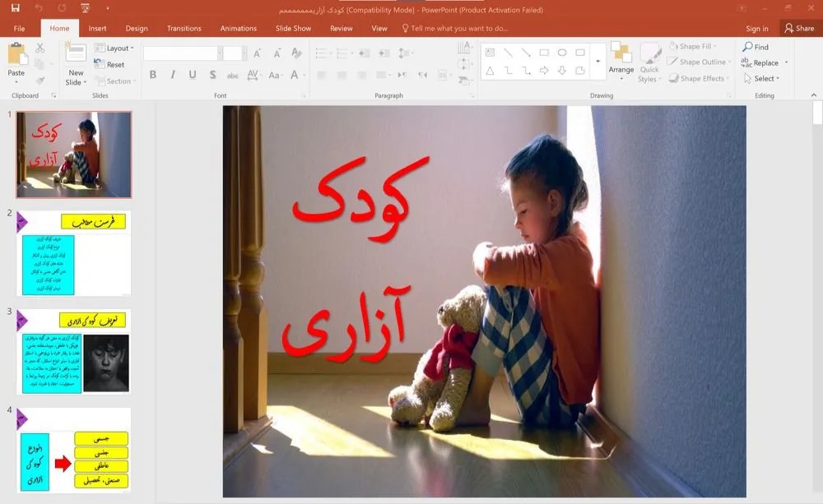Viewport: 823px width, 504px height.
Task: Click the Sign in link
Action: (757, 28)
